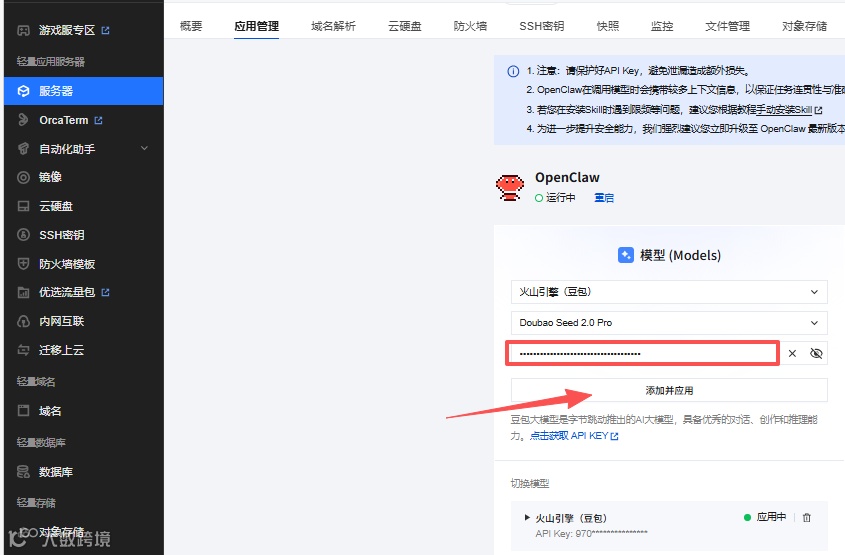Click the SSH密钥 key icon in sidebar
This screenshot has height=555, width=845.
click(x=23, y=235)
